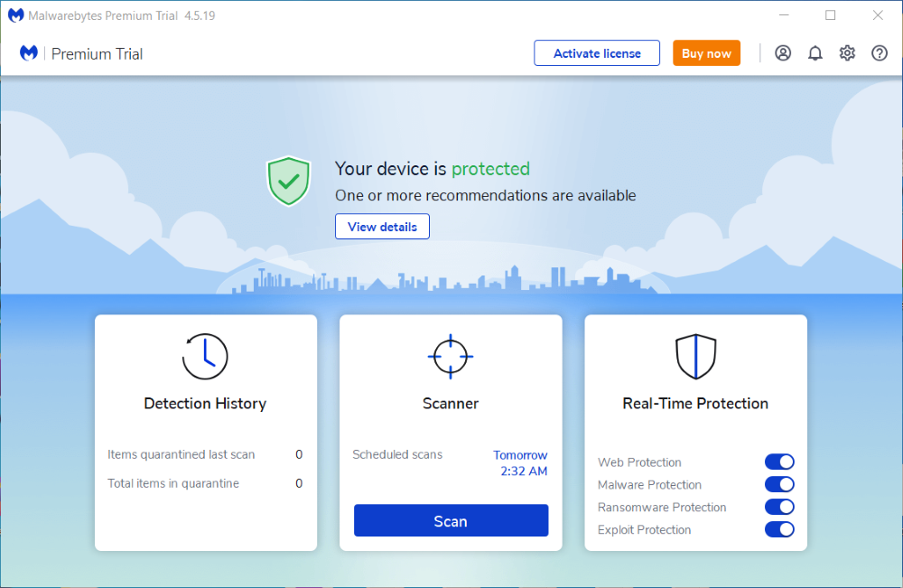Viewport: 903px width, 588px height.
Task: Open scheduled scan time Tomorrow 2:32 AM
Action: 520,463
